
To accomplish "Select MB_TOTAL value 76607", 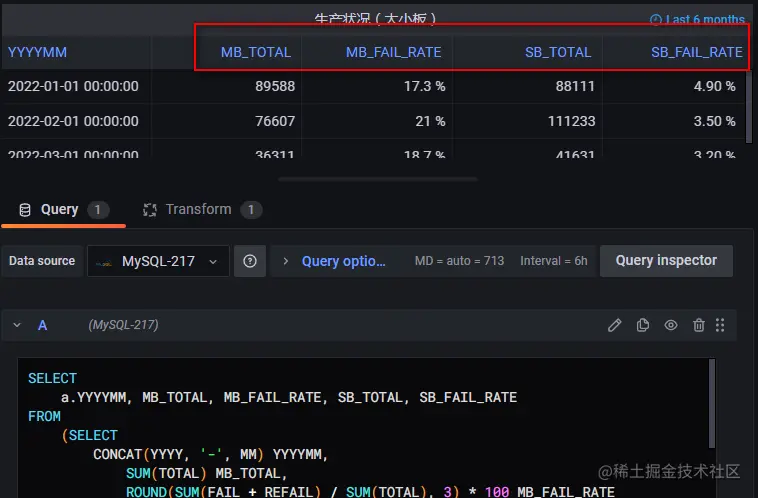I will tap(275, 121).
